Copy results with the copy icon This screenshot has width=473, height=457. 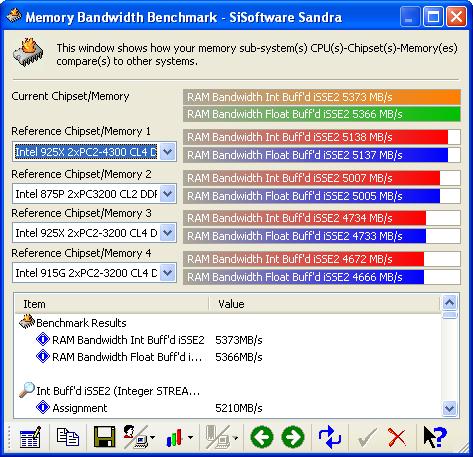tap(68, 437)
